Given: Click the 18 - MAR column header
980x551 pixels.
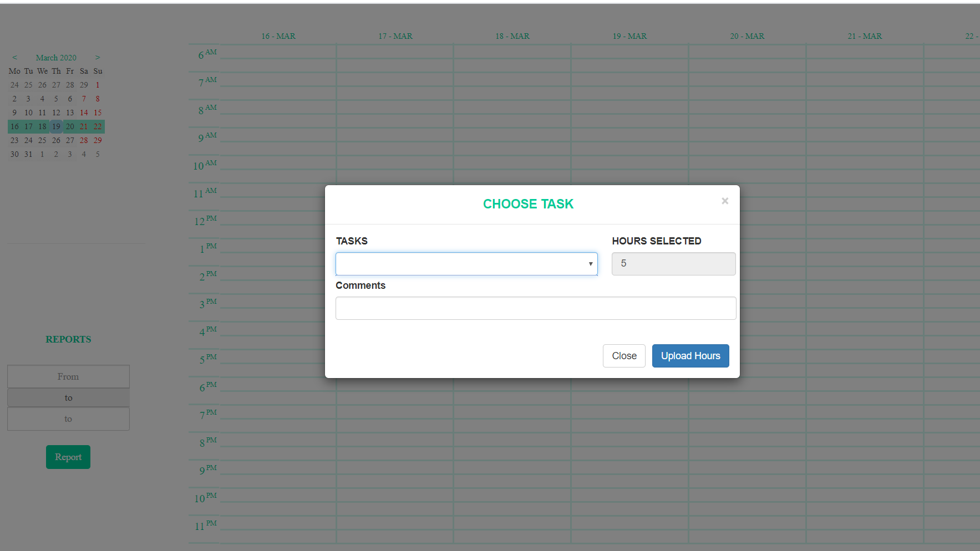Looking at the screenshot, I should pos(512,36).
